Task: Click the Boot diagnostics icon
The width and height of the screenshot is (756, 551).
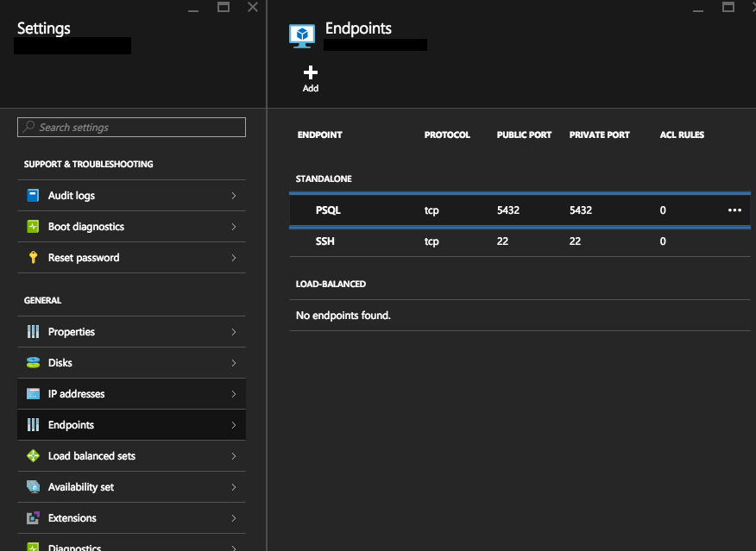Action: [x=33, y=227]
